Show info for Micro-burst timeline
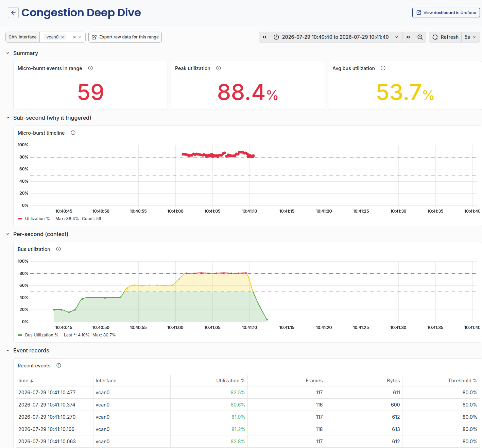The height and width of the screenshot is (448, 482). [73, 133]
